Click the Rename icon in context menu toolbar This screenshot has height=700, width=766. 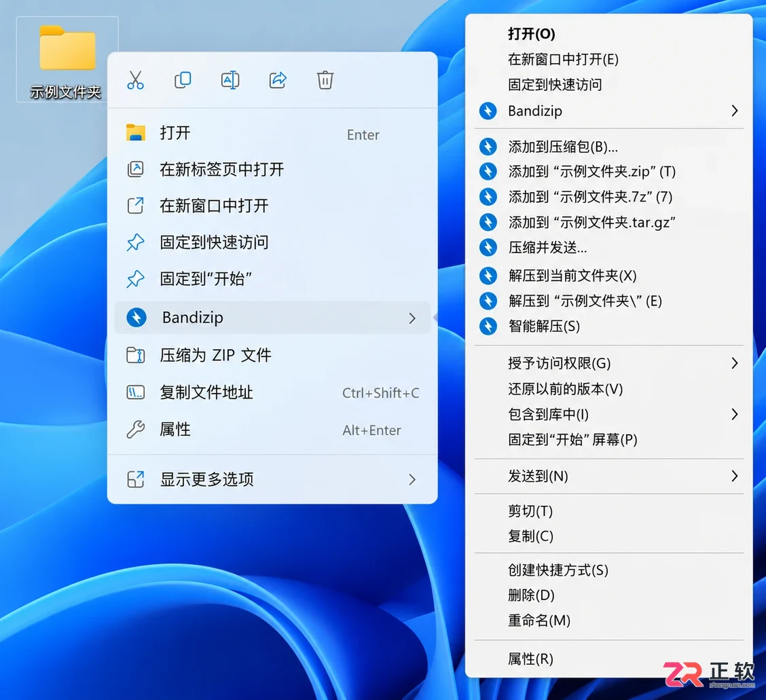coord(230,80)
